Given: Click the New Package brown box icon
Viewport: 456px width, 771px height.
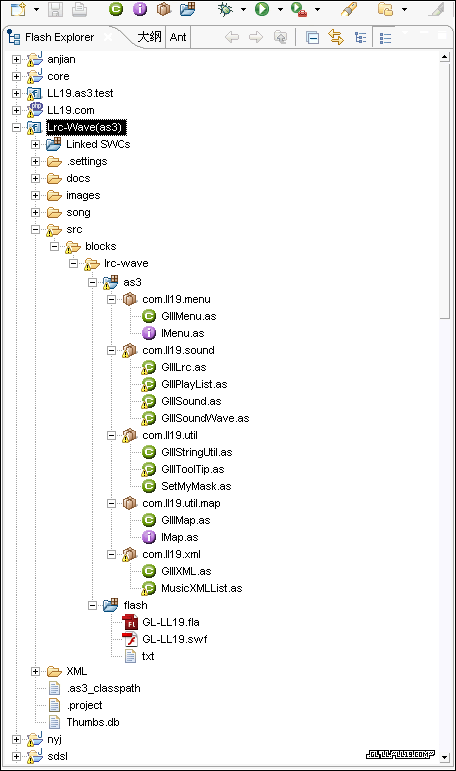Looking at the screenshot, I should tap(164, 9).
